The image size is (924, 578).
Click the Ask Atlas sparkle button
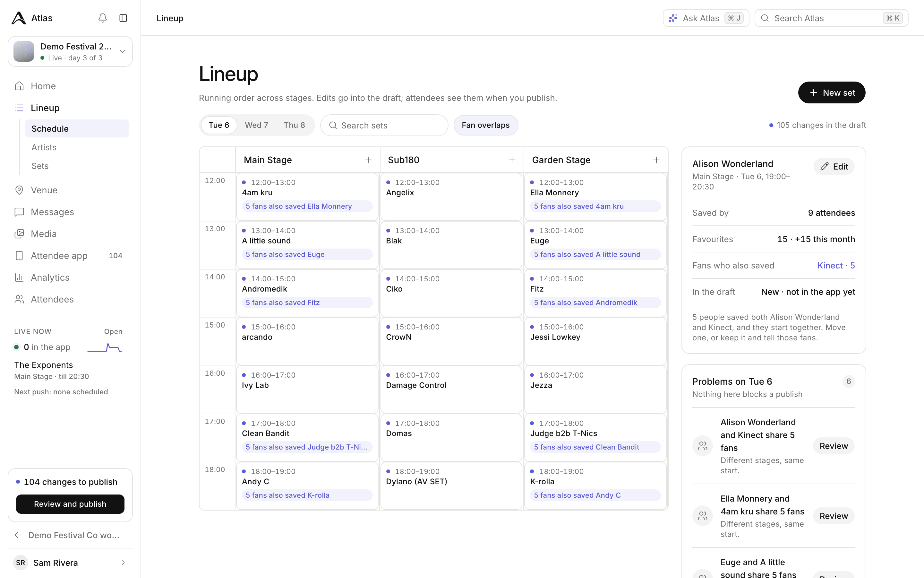coord(706,18)
